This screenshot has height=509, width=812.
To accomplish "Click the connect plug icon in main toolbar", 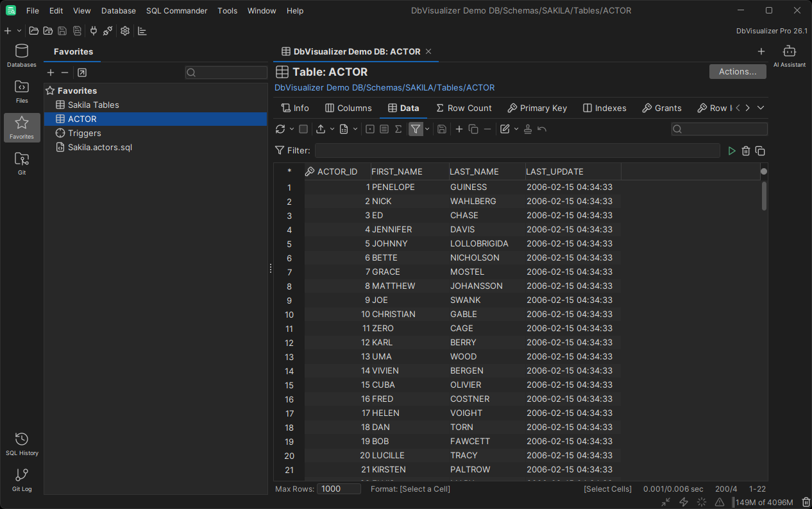I will point(94,31).
